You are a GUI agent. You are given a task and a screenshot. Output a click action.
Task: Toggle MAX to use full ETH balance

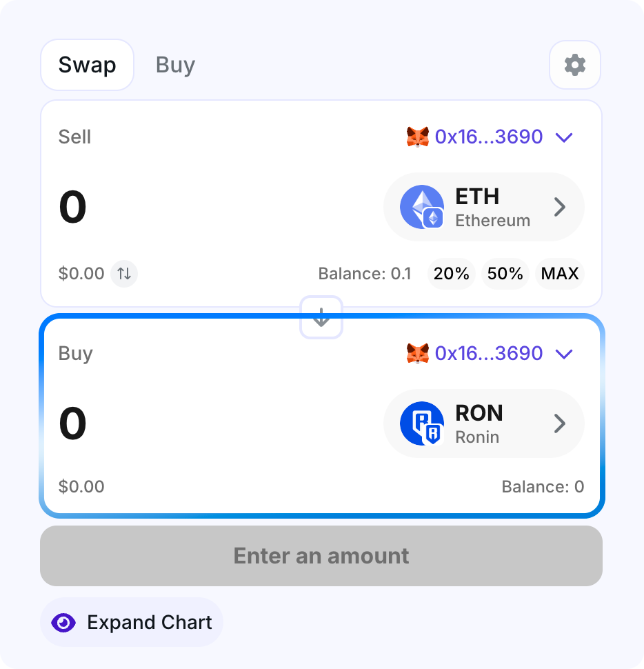559,273
